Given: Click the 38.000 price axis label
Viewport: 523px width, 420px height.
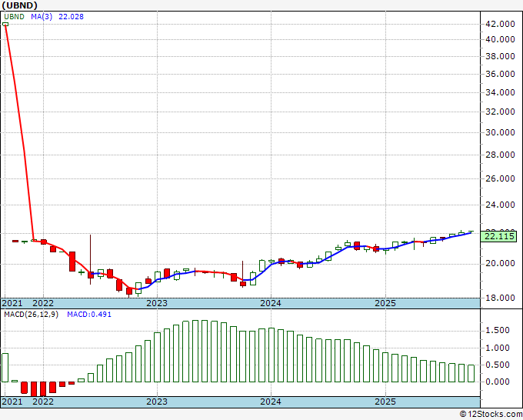Looking at the screenshot, I should pos(500,56).
